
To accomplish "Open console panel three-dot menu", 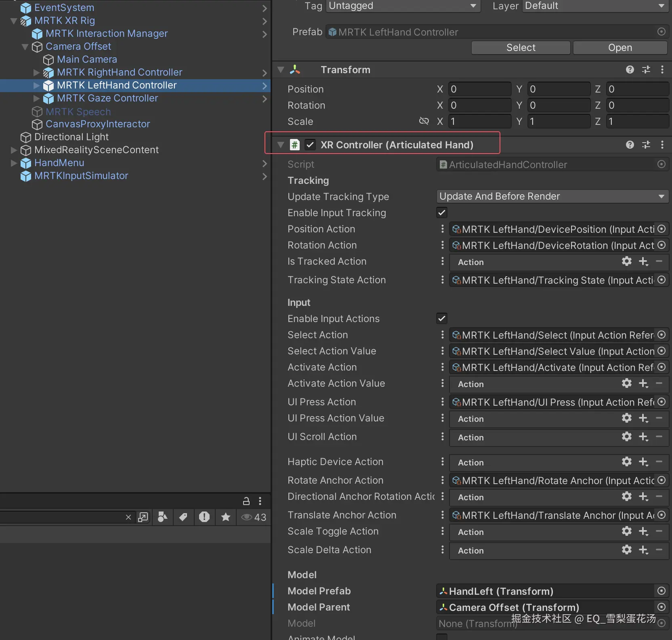I will [x=260, y=501].
